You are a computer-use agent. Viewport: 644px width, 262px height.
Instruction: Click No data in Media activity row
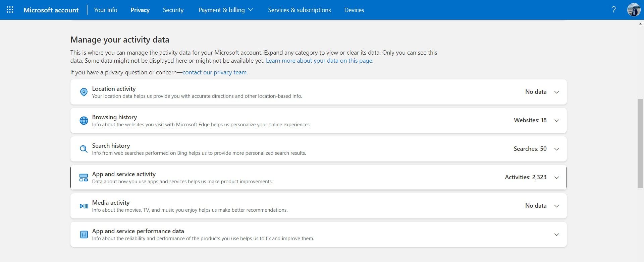point(536,205)
